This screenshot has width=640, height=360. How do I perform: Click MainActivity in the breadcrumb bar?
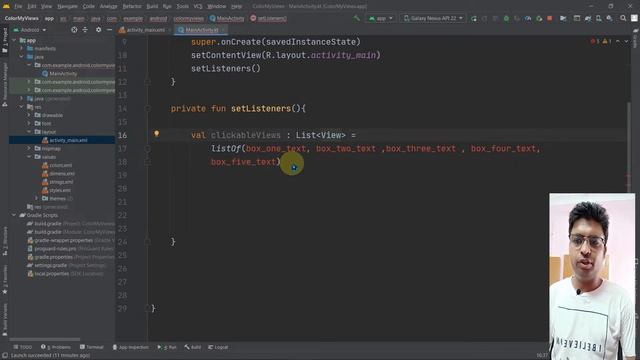[x=227, y=18]
